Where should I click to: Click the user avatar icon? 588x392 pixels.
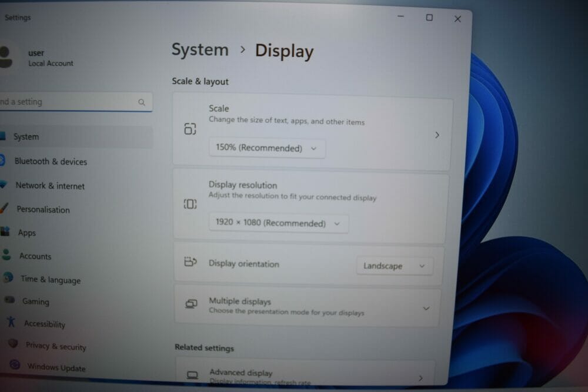coord(5,57)
